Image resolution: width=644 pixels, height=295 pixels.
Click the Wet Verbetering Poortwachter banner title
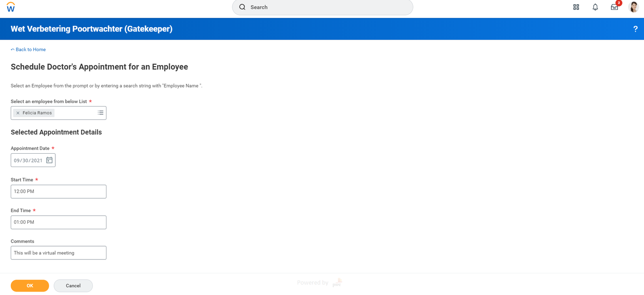coord(91,29)
